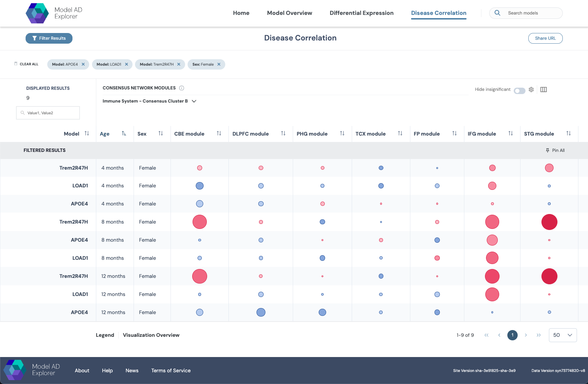Sort by the TCX module column
This screenshot has width=588, height=384.
(400, 133)
